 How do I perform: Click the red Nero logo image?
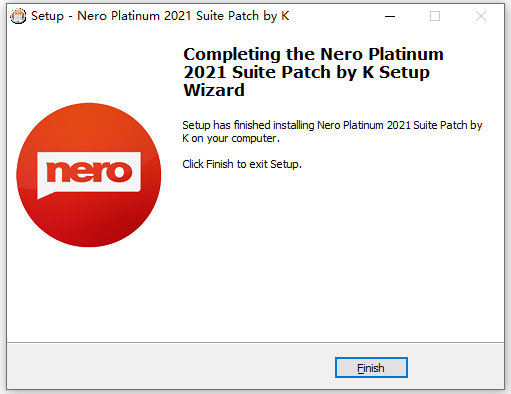[89, 175]
